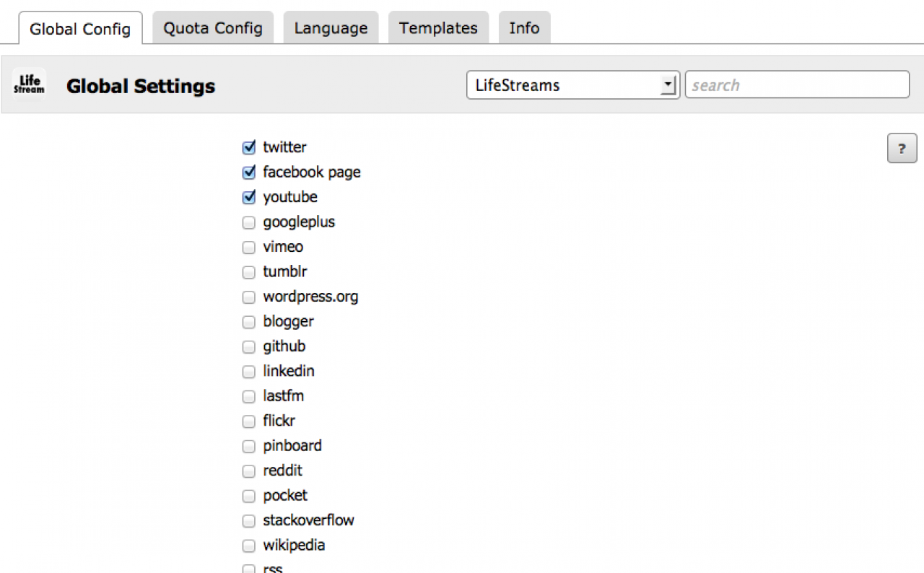Check the flickr checkbox
The height and width of the screenshot is (573, 924).
(x=249, y=421)
